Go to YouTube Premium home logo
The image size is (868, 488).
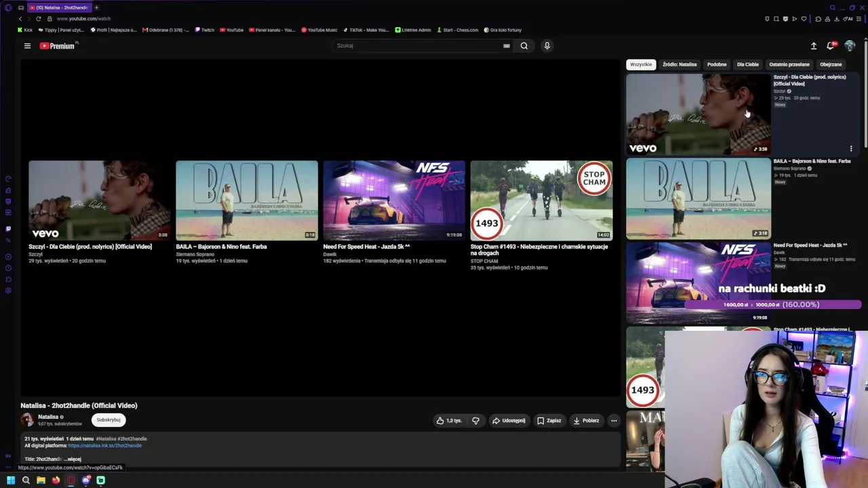click(58, 46)
